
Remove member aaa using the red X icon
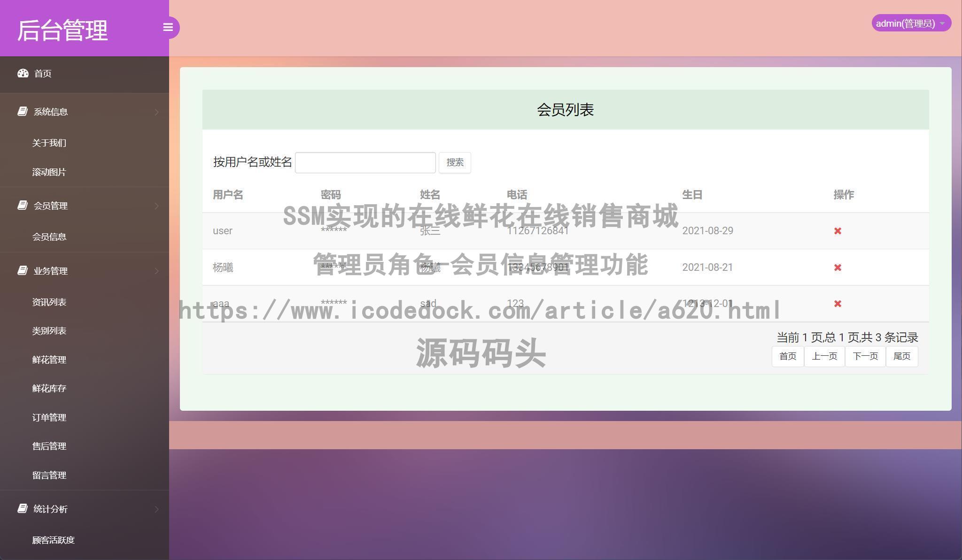click(838, 304)
